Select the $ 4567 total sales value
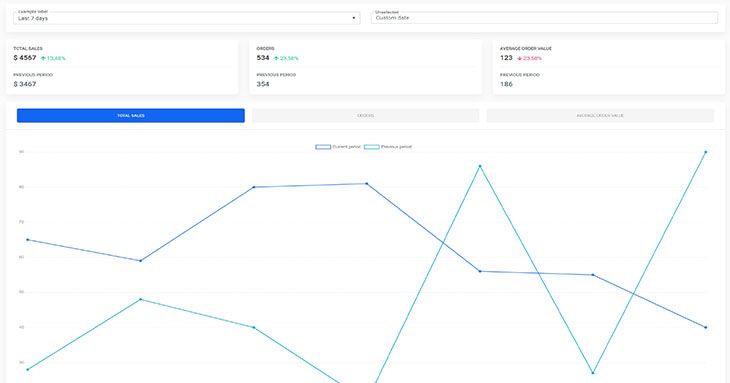This screenshot has width=730, height=383. (25, 58)
